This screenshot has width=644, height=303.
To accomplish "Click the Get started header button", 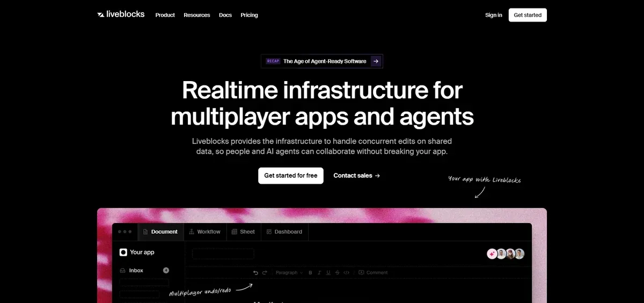I will (x=528, y=15).
